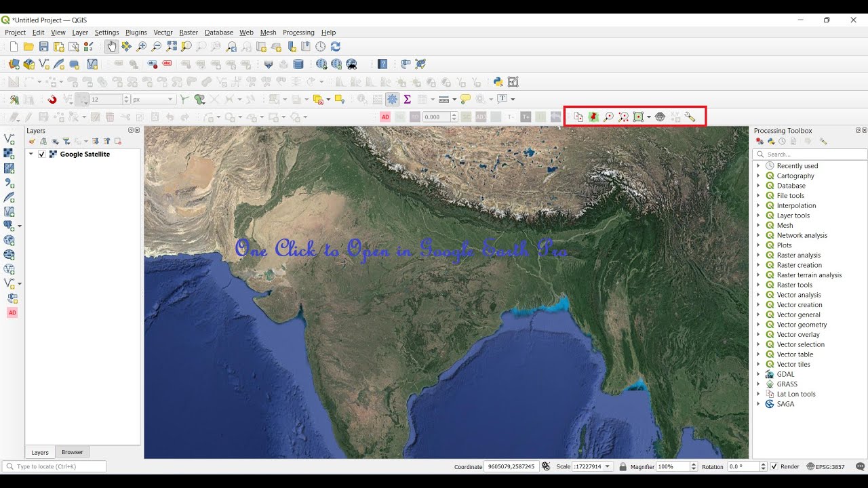
Task: Toggle the Render checkbox
Action: coord(774,467)
